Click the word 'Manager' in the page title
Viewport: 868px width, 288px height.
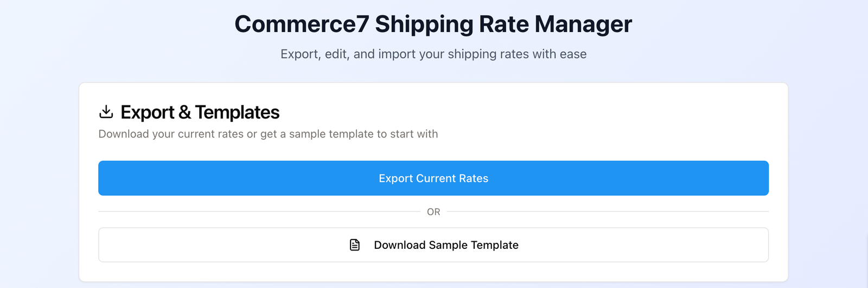click(583, 24)
